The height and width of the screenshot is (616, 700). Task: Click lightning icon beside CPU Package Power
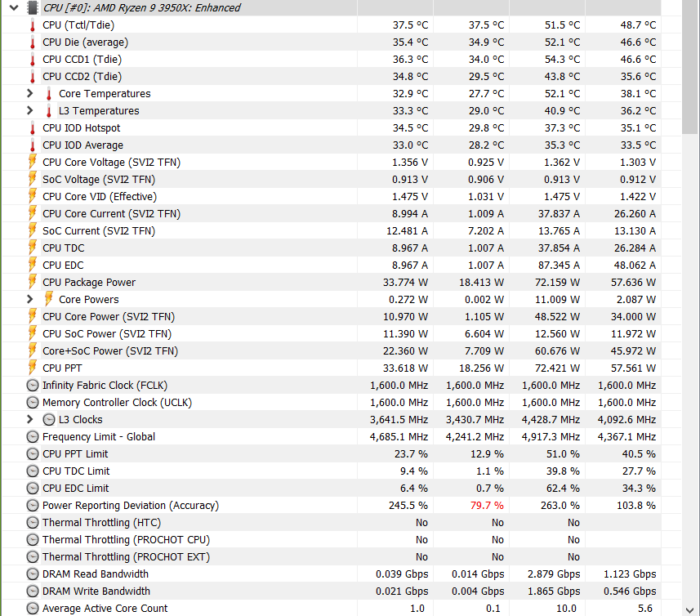pos(33,282)
